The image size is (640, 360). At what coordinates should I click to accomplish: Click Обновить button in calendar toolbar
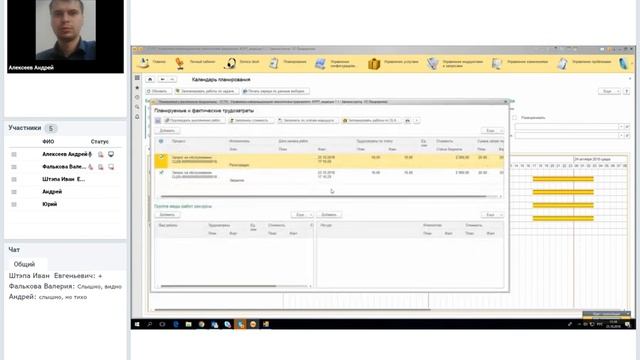(x=158, y=91)
